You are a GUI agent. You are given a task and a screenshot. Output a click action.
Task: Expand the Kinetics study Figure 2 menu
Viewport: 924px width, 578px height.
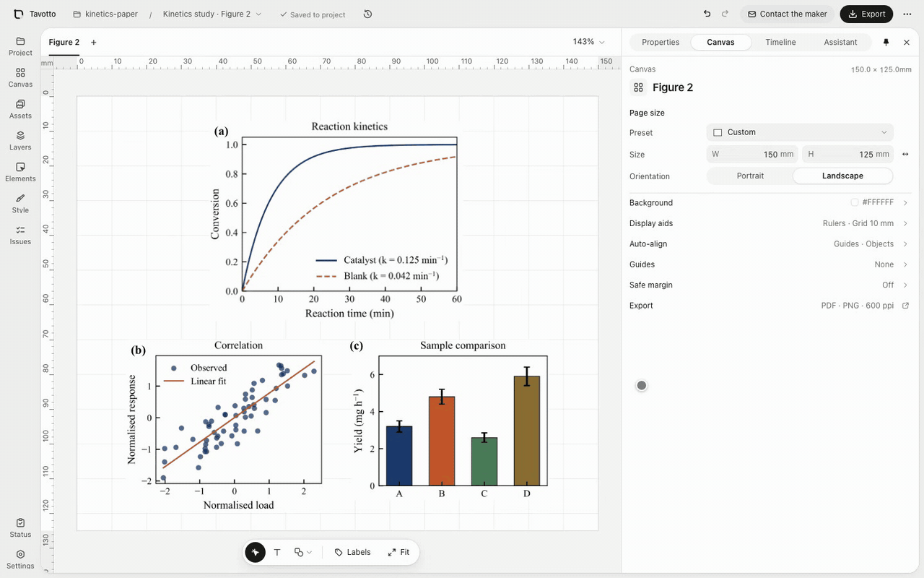point(212,14)
